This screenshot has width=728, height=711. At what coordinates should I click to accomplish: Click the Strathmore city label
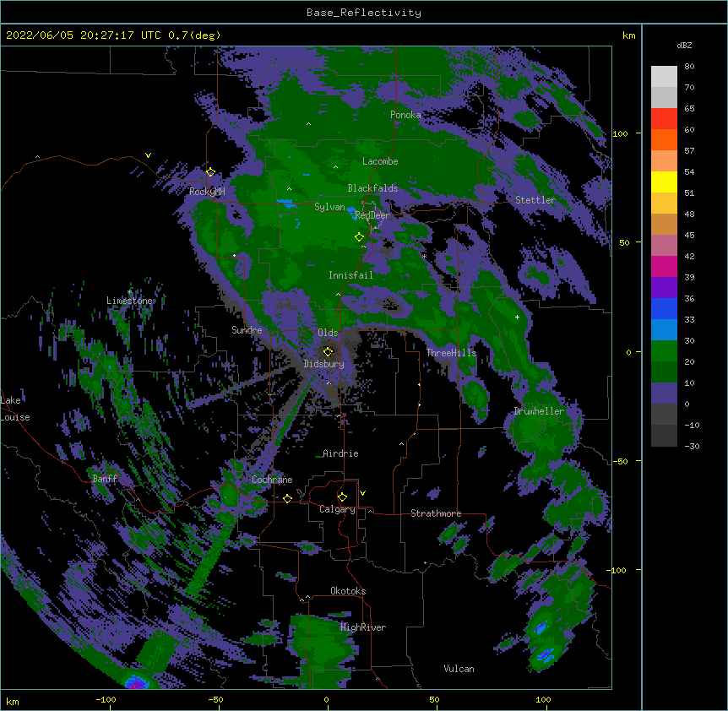point(436,513)
